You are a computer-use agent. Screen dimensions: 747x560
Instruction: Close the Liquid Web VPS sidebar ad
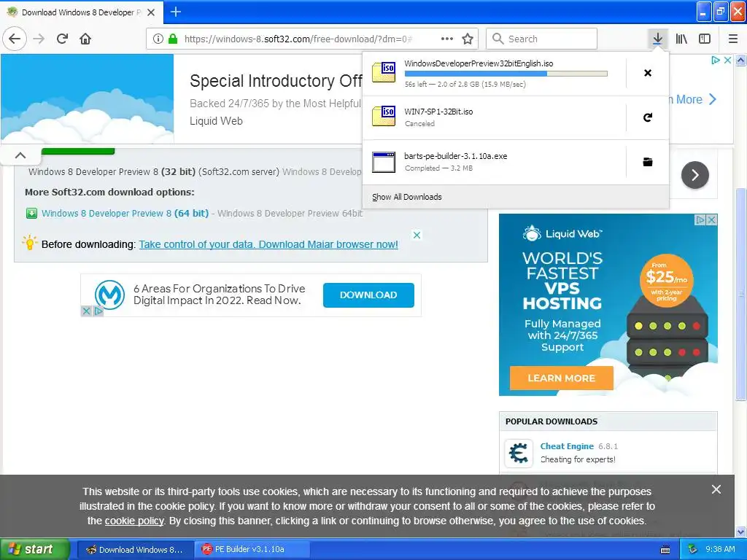pyautogui.click(x=712, y=219)
